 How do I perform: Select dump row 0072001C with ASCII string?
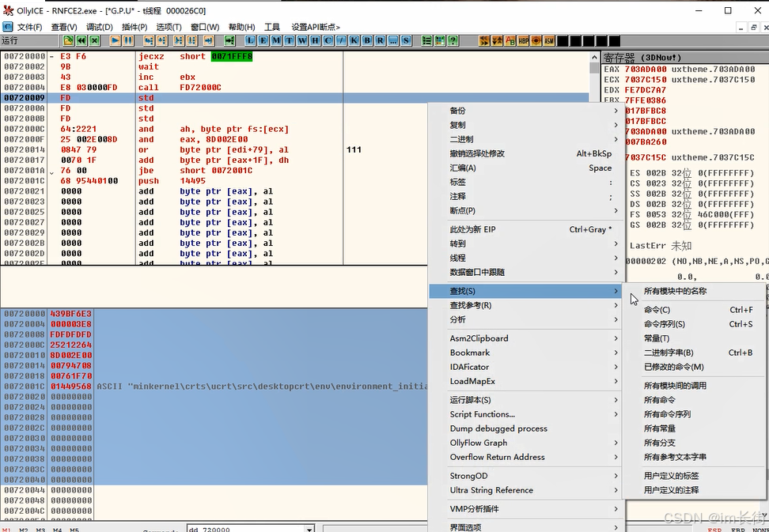pos(214,386)
